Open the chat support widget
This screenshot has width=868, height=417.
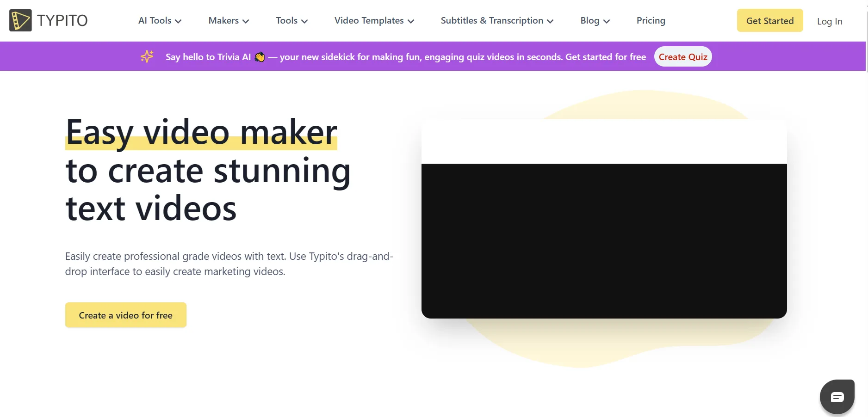[x=837, y=397]
